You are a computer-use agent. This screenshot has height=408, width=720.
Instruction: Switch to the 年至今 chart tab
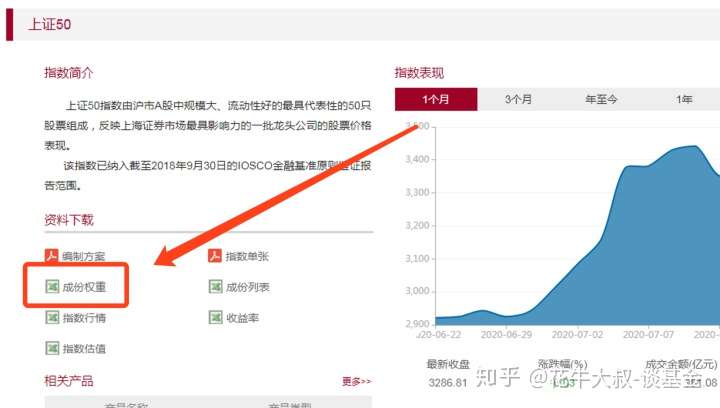click(x=601, y=99)
